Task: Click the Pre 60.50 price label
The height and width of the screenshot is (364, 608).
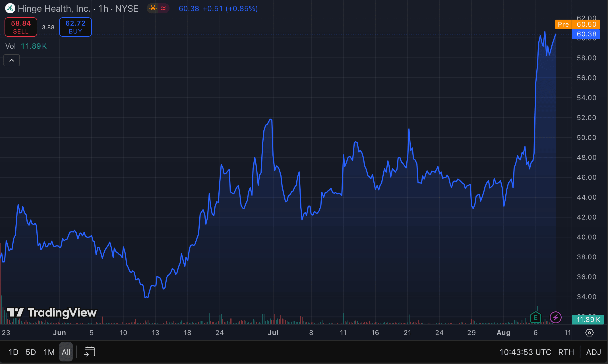Action: click(577, 24)
